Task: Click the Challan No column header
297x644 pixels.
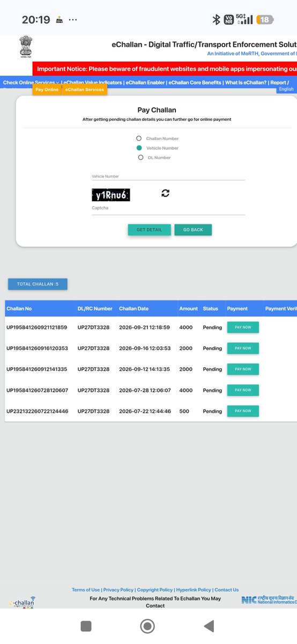Action: point(19,309)
